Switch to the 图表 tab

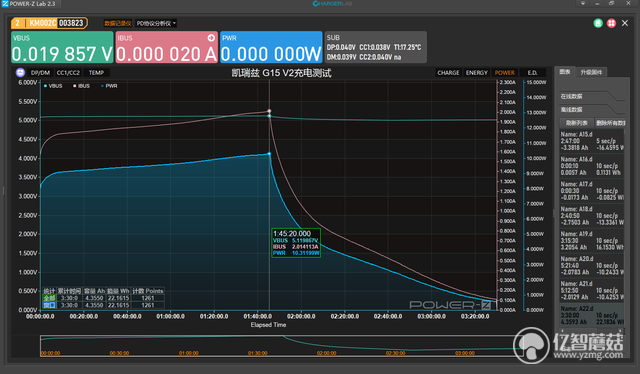coord(564,72)
